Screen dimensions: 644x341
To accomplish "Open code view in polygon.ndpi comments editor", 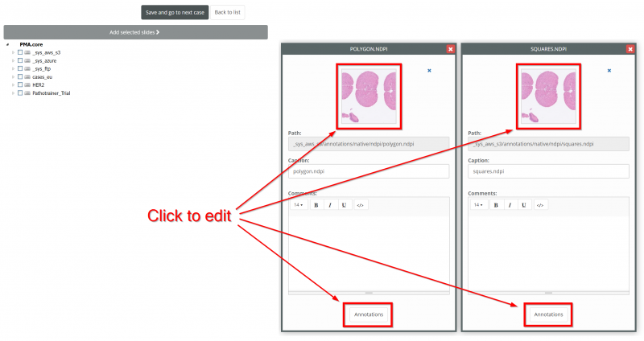I will (x=361, y=205).
